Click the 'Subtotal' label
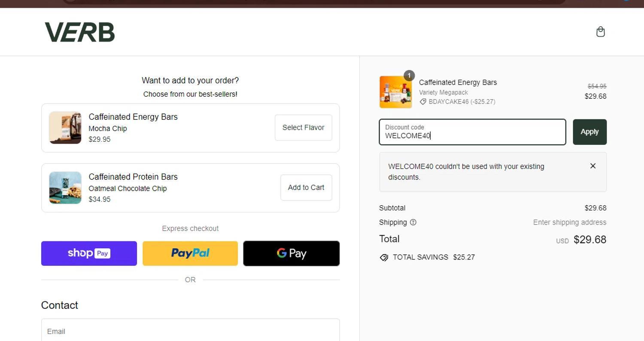This screenshot has width=644, height=341. coord(392,208)
